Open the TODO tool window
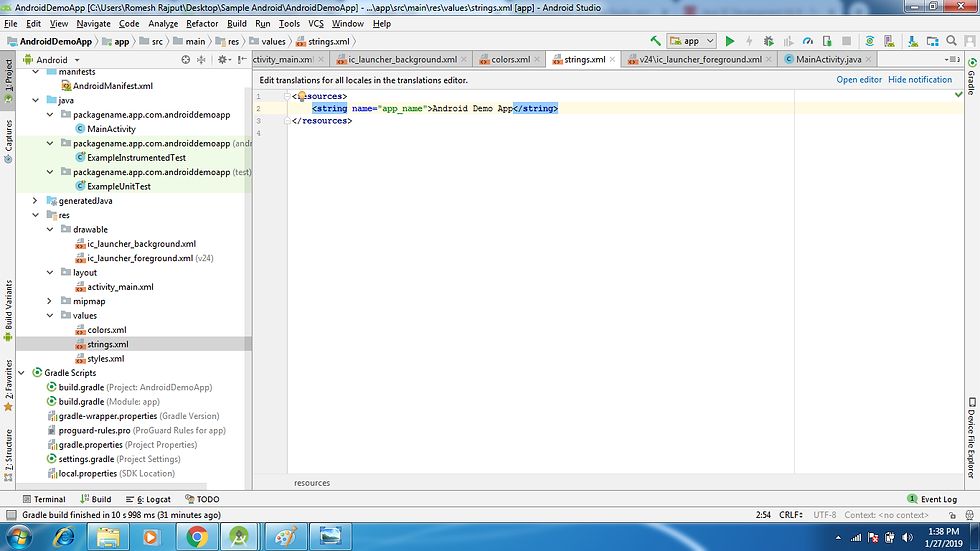Viewport: 980px width, 551px height. click(x=202, y=499)
